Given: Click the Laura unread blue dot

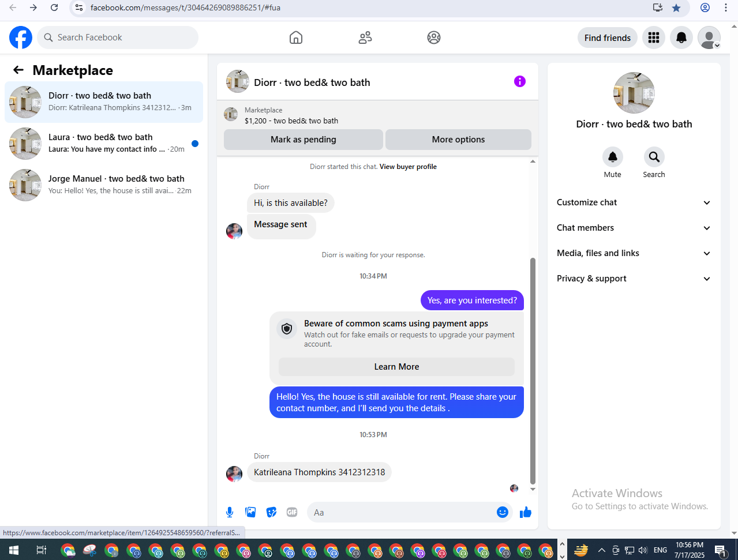Looking at the screenshot, I should click(x=195, y=144).
